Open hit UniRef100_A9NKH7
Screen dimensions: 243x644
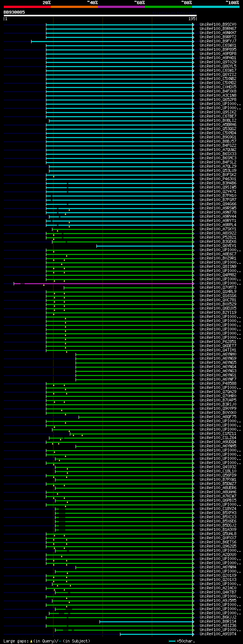coord(218,33)
